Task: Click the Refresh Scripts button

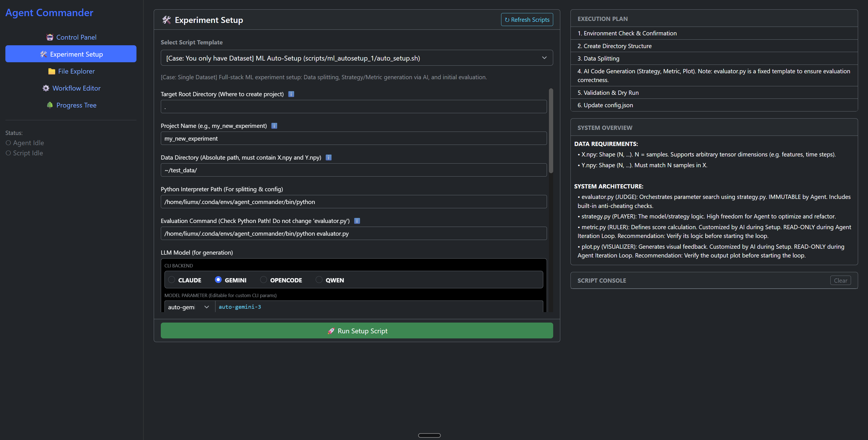Action: tap(527, 20)
